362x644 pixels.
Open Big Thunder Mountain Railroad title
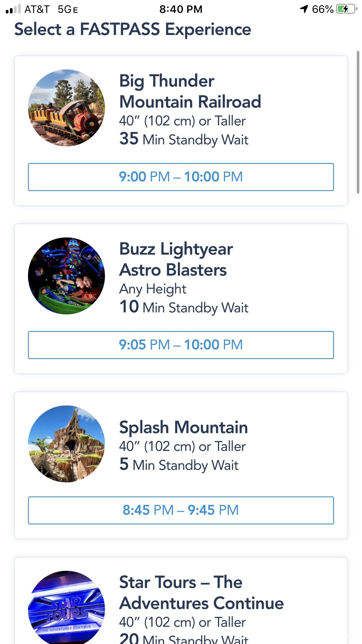pos(190,91)
